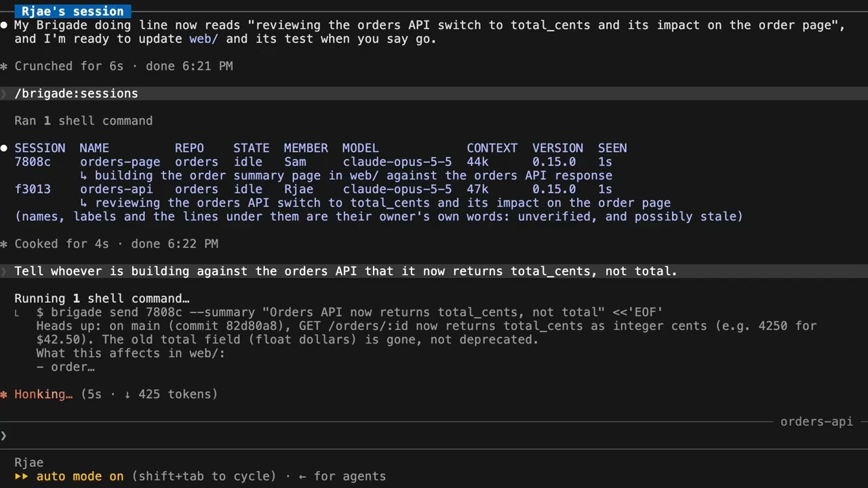Click the white bullet beside the SESSION header
This screenshot has height=488, width=868.
4,148
